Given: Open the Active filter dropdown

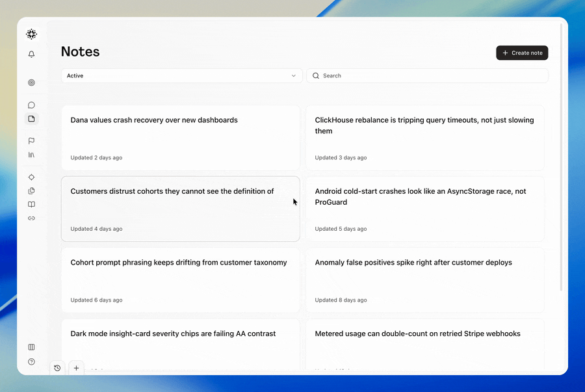Looking at the screenshot, I should coord(182,75).
